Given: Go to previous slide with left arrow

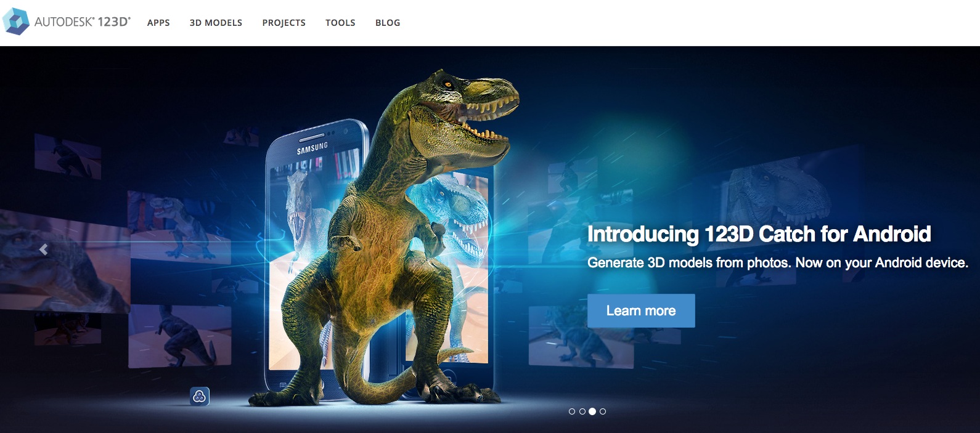Looking at the screenshot, I should point(43,249).
